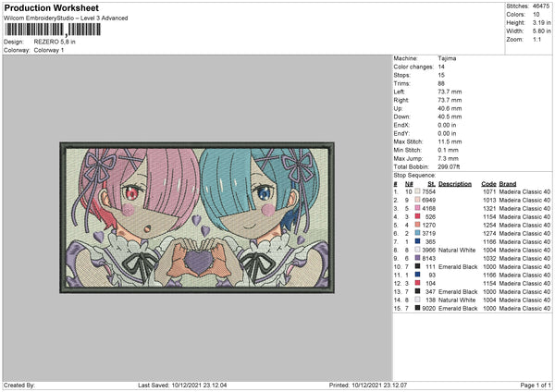Select 'Natural White' description in stop 8 row
The image size is (555, 392).
457,251
